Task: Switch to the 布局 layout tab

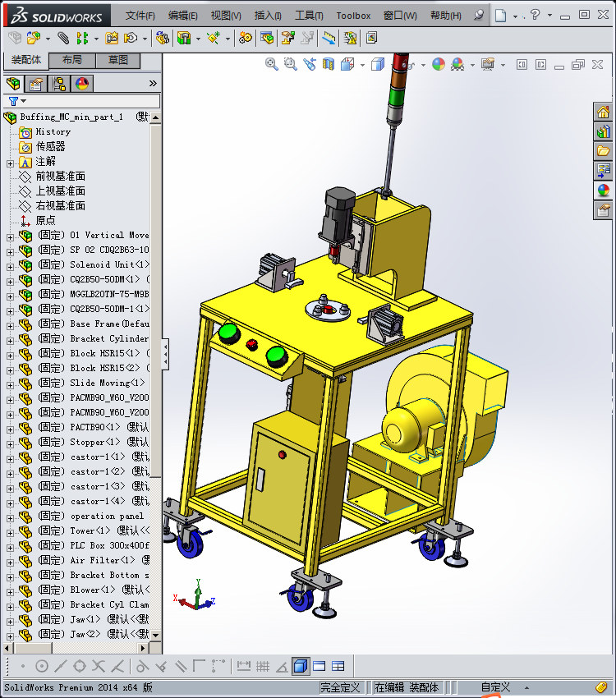Action: tap(72, 60)
